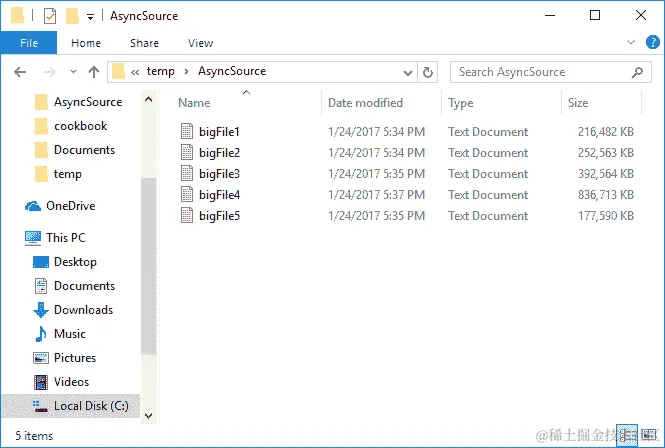Viewport: 665px width, 448px height.
Task: Click the bigFile4 file name
Action: pos(219,195)
